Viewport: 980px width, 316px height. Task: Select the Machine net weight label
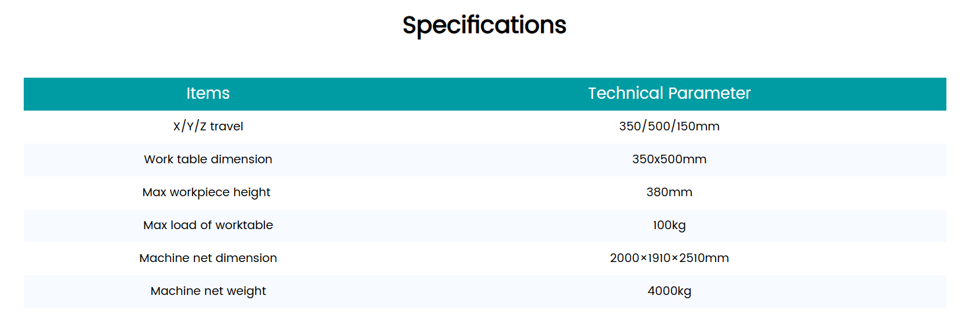208,291
